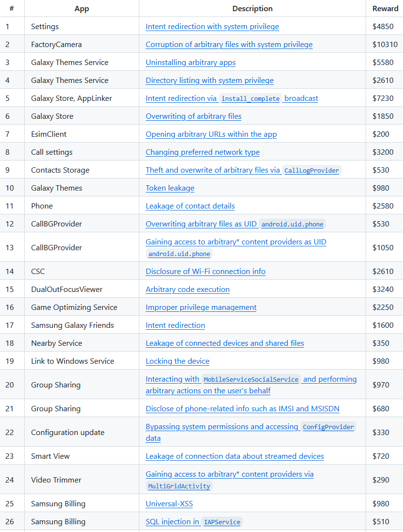Click the 'Call settings' app cell
The image size is (403, 532).
[82, 152]
